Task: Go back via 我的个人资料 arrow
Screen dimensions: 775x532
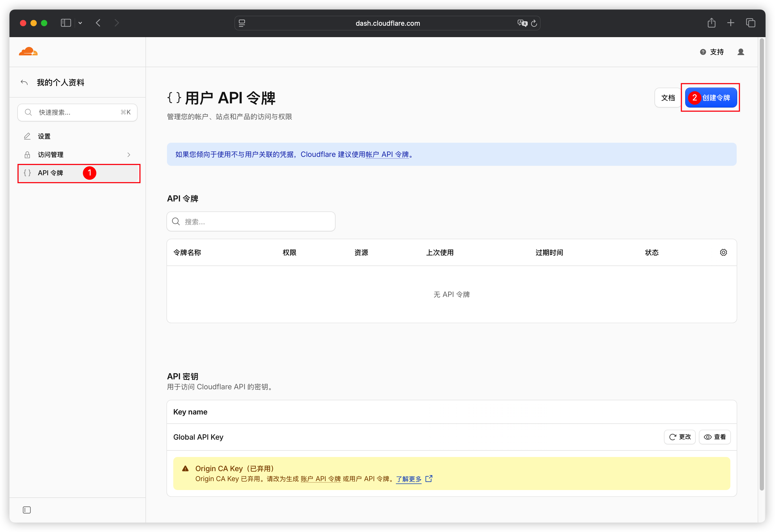Action: [x=24, y=82]
